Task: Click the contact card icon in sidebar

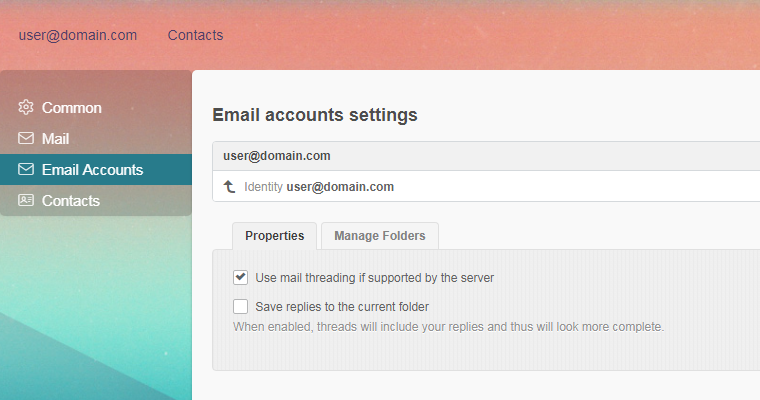Action: click(26, 201)
